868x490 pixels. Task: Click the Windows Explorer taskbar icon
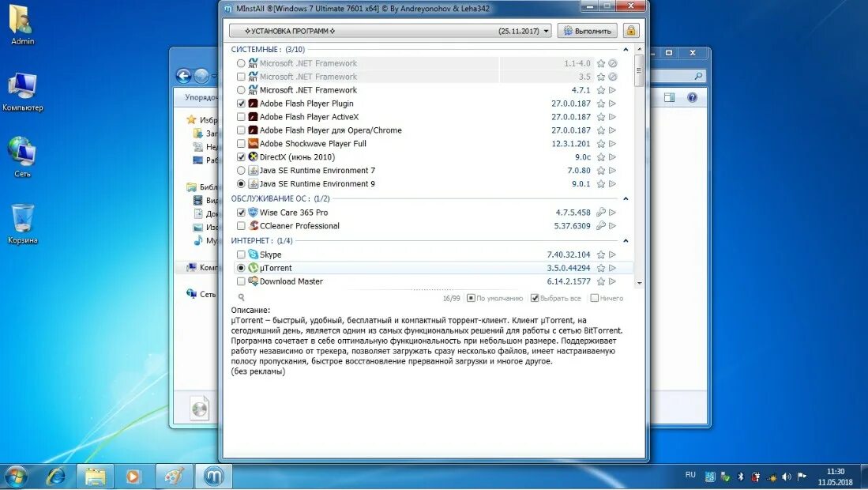point(96,476)
